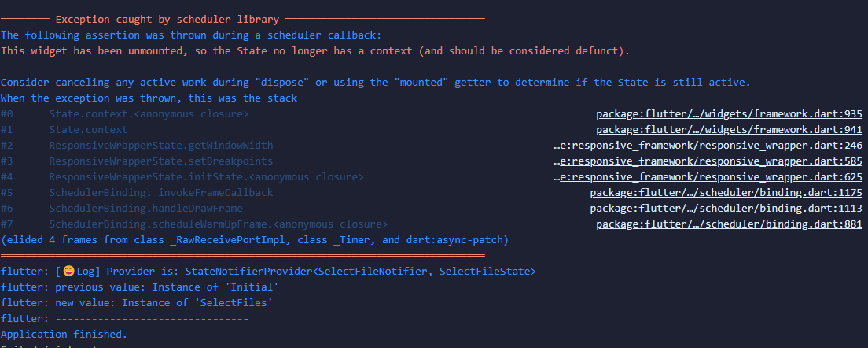Open scheduler binding.dart:1113 link
868x348 pixels.
[726, 209]
